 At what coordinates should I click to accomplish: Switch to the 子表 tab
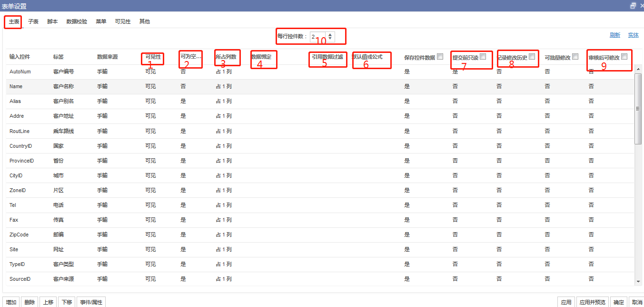pos(33,22)
